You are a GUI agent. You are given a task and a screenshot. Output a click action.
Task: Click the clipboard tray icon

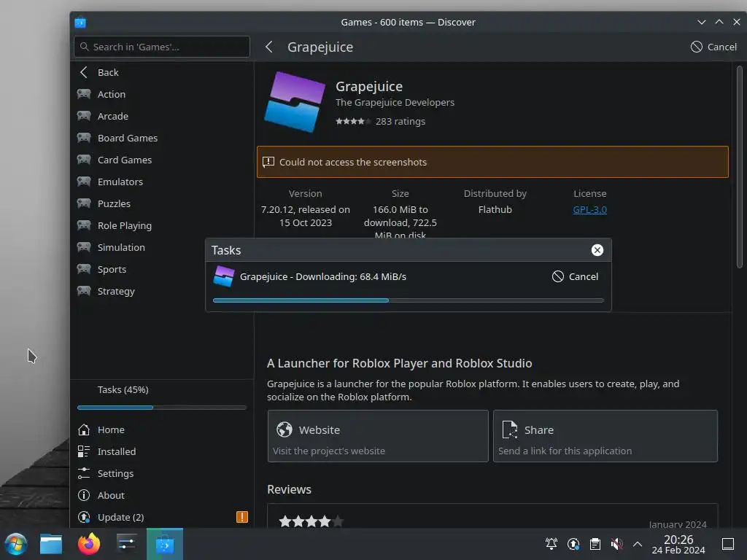[x=595, y=544]
